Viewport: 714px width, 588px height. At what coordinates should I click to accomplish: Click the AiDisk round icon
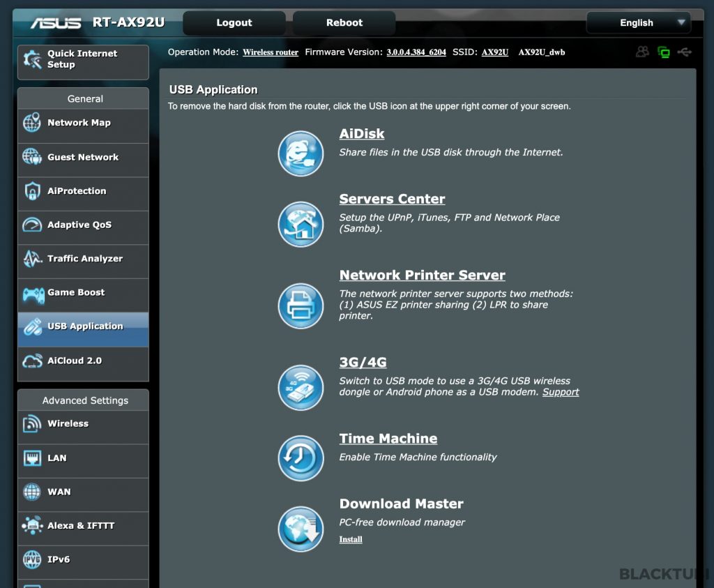(301, 153)
